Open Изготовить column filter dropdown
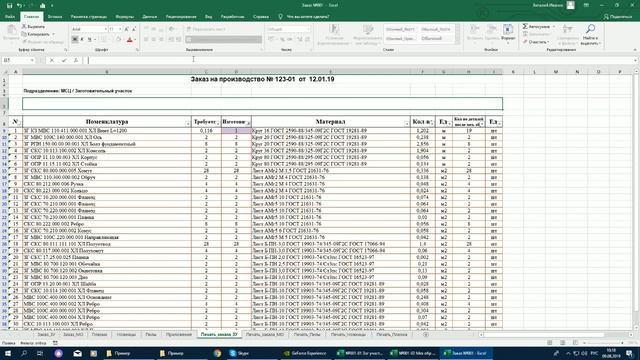 (248, 124)
